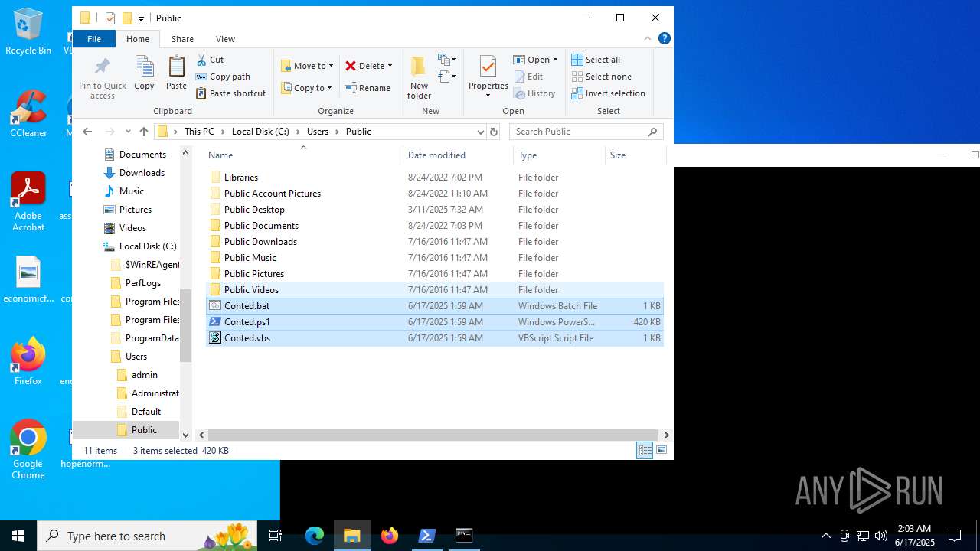Open the Move to dropdown
The width and height of the screenshot is (980, 551).
click(x=307, y=66)
